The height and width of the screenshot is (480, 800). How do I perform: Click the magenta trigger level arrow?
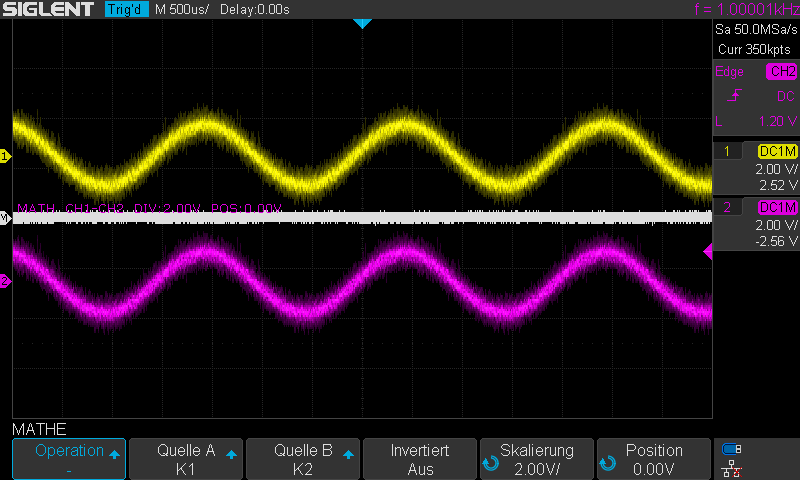[x=708, y=251]
